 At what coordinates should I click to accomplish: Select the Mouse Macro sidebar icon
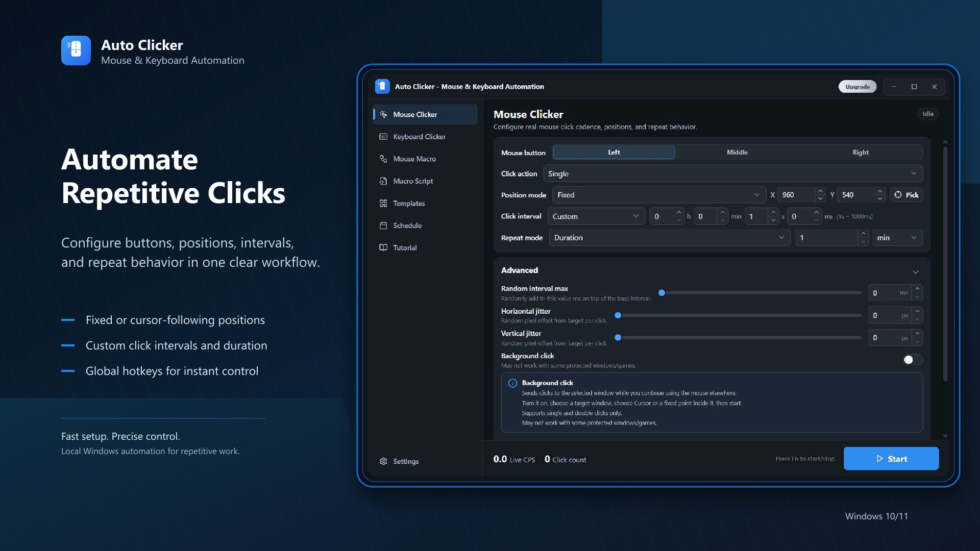(x=383, y=159)
